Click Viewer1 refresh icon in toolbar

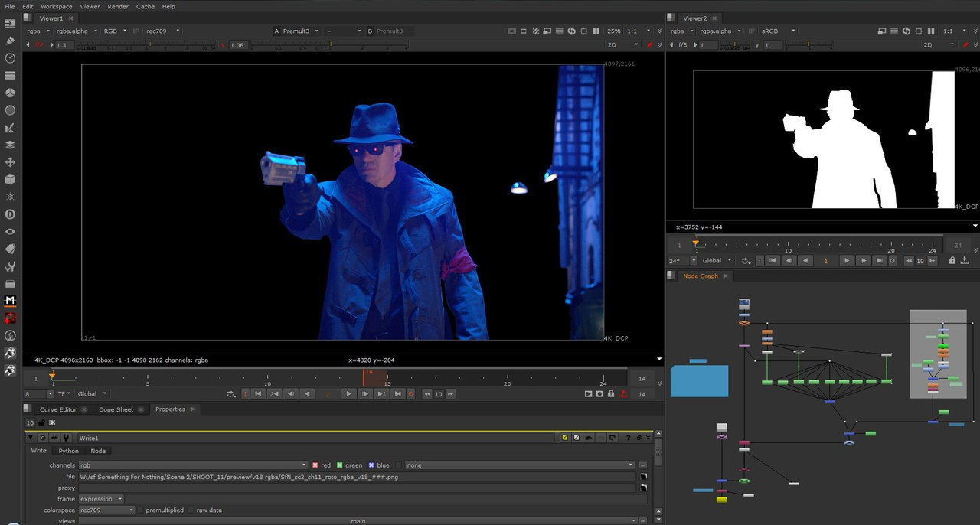tap(572, 31)
